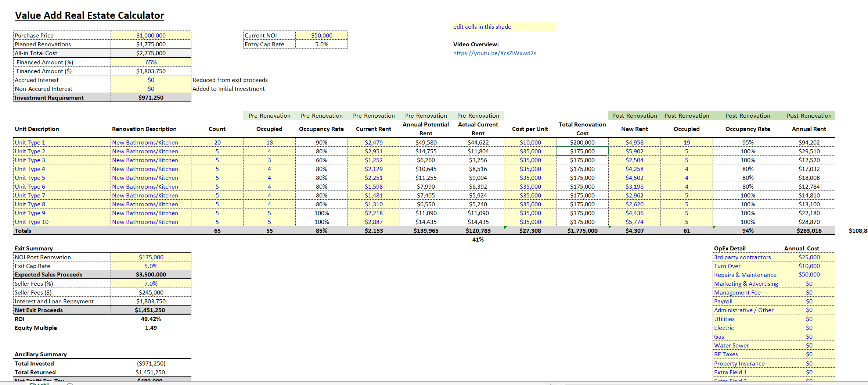Select the 'edit cells in this shade' legend cell

(x=504, y=26)
